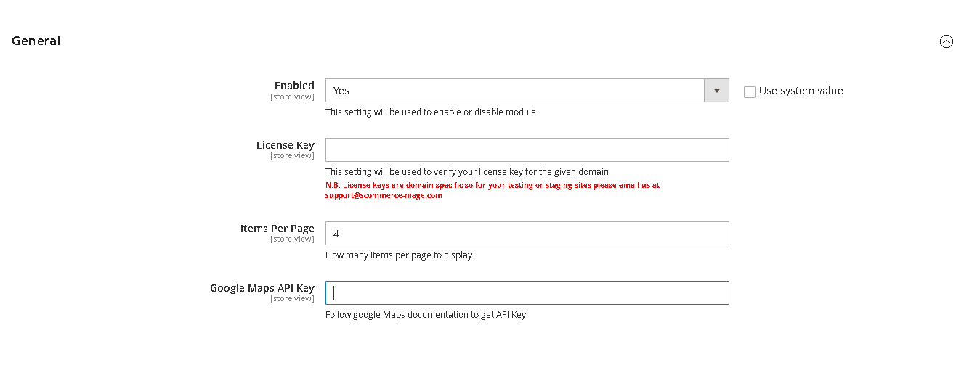The height and width of the screenshot is (365, 980).
Task: Click the General section heading
Action: pos(36,41)
